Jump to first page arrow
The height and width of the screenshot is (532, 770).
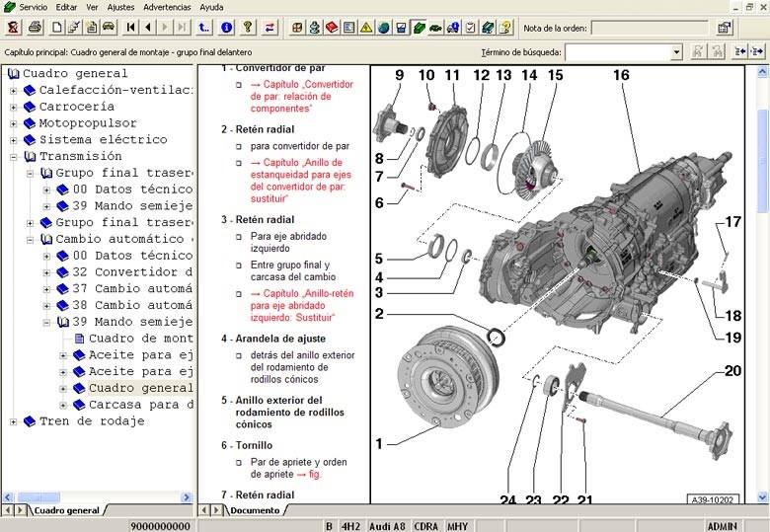[130, 27]
